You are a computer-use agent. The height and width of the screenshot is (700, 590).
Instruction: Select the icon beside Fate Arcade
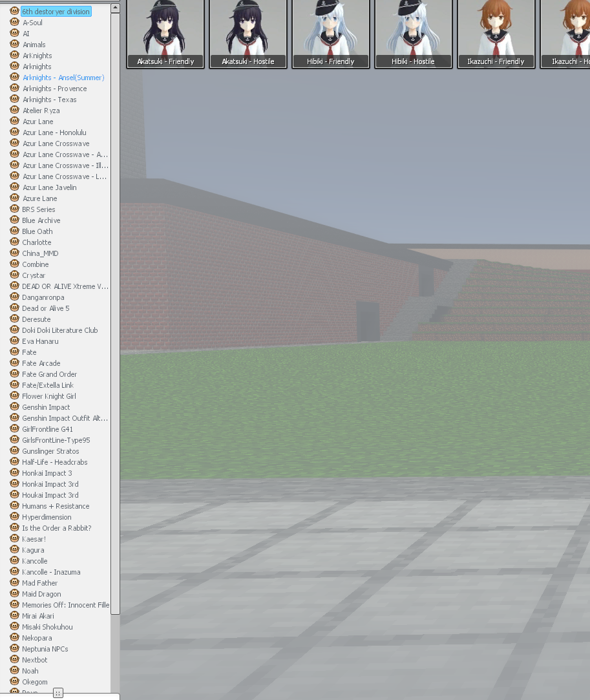(15, 363)
